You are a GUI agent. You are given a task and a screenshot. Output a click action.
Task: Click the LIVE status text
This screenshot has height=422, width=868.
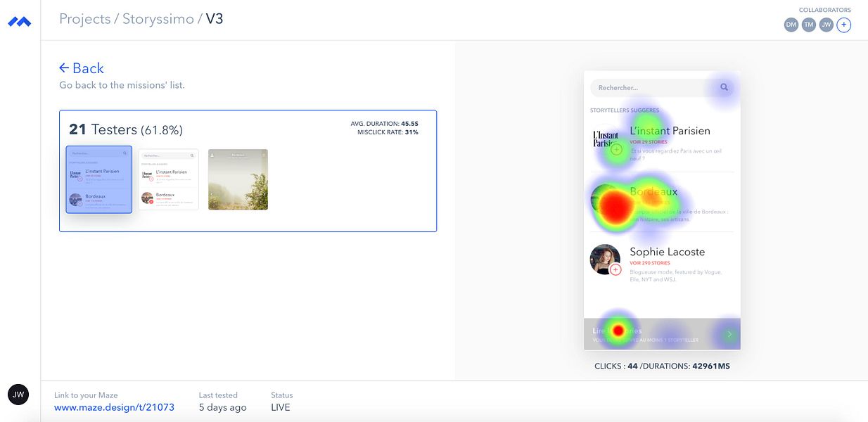[x=280, y=407]
